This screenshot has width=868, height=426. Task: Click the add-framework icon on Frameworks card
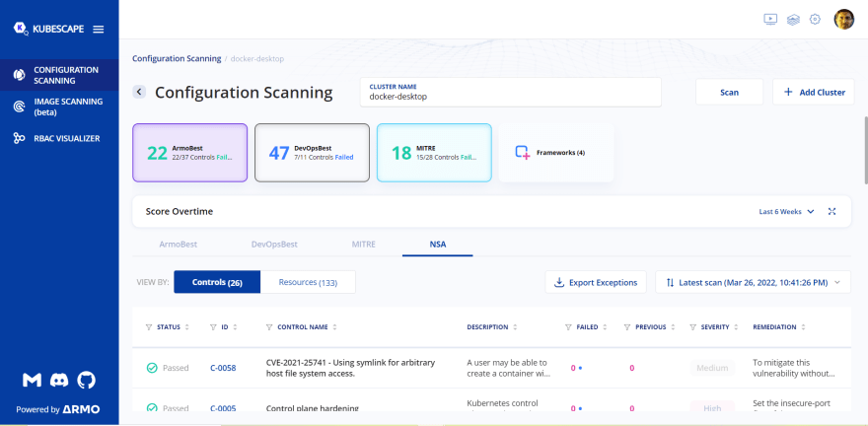pyautogui.click(x=522, y=152)
